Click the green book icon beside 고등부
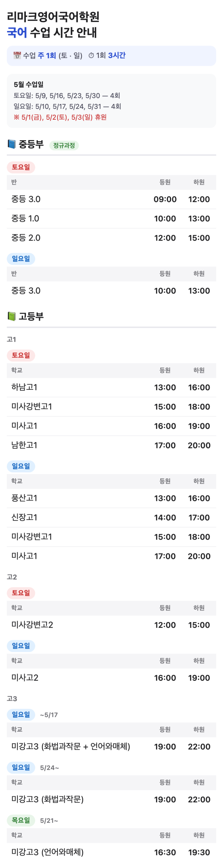This screenshot has width=223, height=868. point(12,316)
